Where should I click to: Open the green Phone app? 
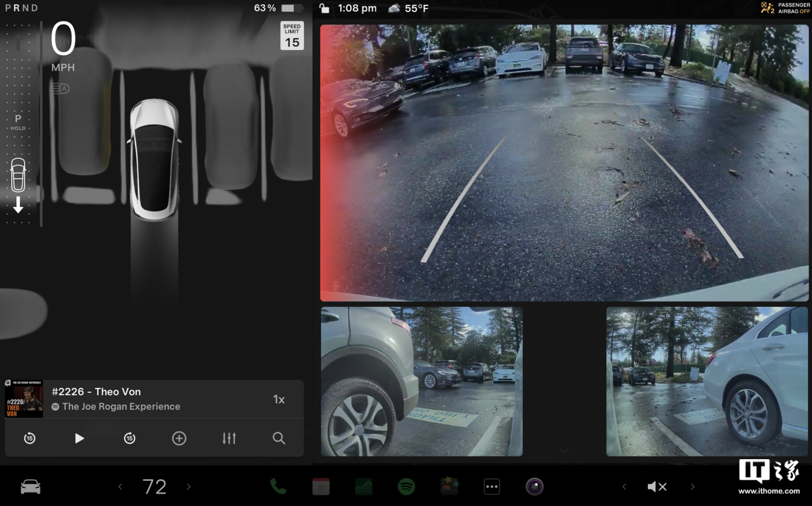pos(278,486)
